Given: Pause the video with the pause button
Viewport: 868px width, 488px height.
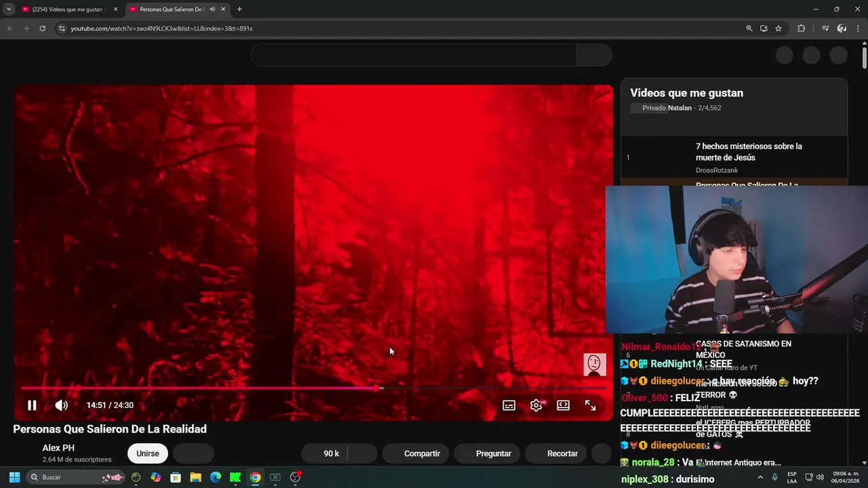Looking at the screenshot, I should tap(32, 405).
